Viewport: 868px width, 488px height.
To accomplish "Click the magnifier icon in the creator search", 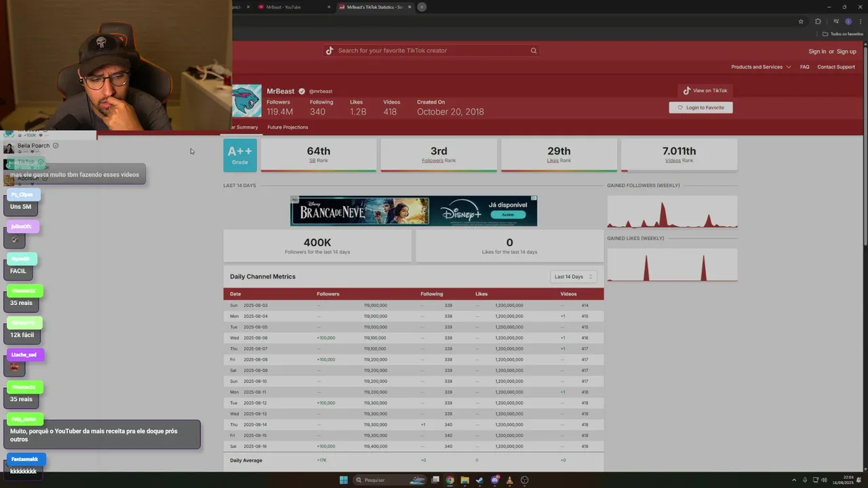I will coord(534,50).
